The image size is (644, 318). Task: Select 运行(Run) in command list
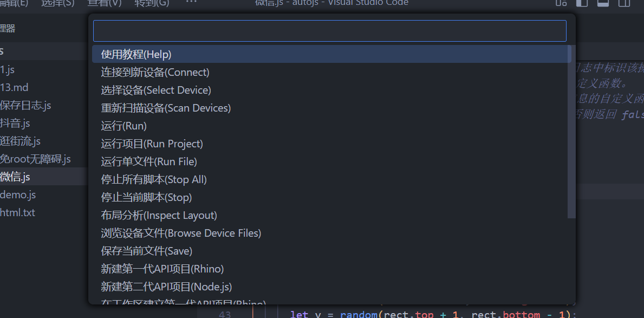coord(331,126)
